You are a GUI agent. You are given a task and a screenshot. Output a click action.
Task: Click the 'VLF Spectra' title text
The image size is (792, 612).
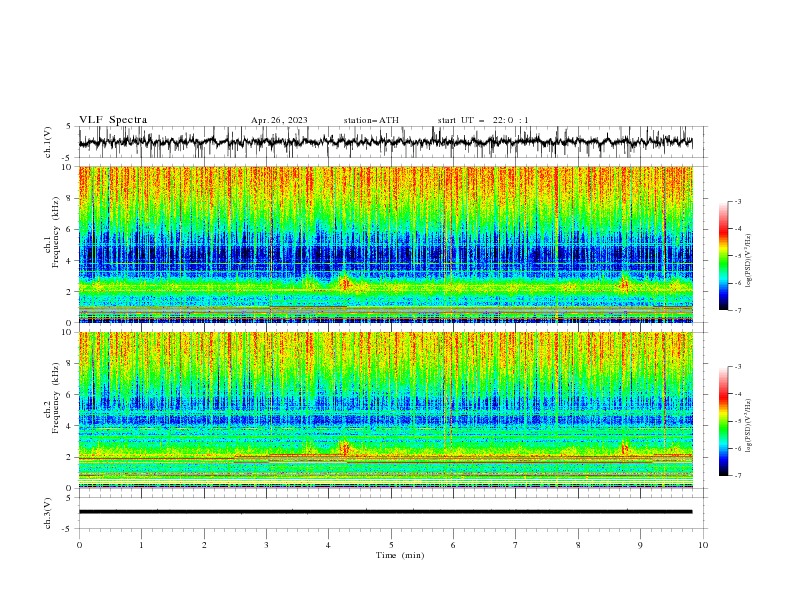point(113,120)
